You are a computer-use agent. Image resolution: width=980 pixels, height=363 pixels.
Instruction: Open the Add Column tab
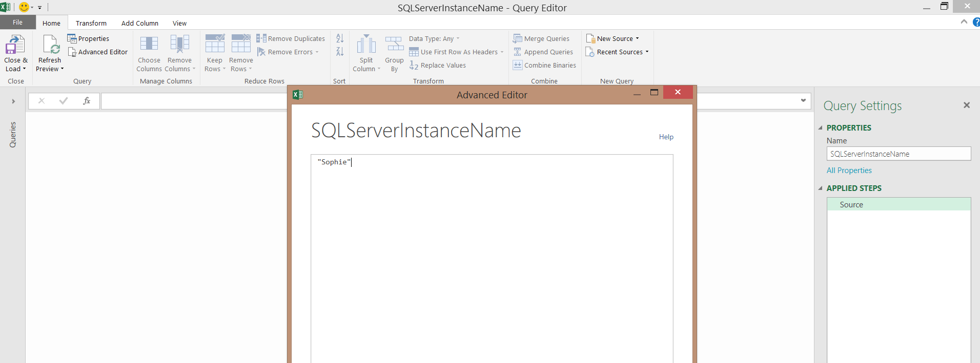(x=139, y=23)
